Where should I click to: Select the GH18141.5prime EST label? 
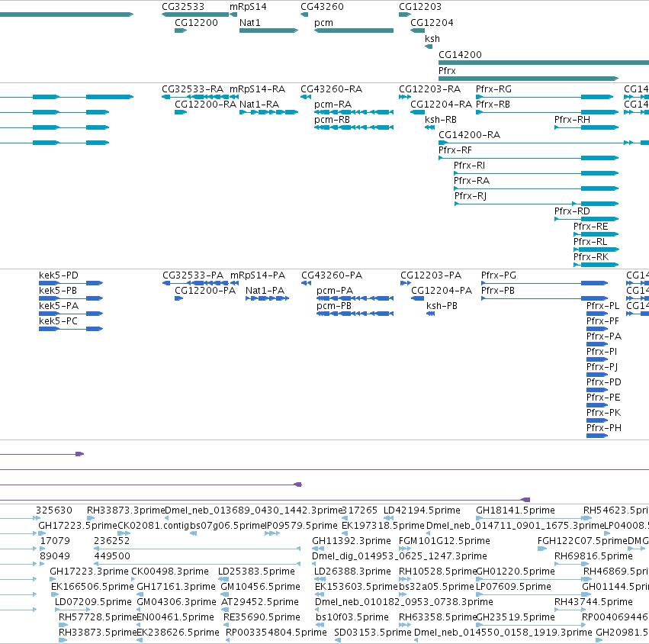516,510
